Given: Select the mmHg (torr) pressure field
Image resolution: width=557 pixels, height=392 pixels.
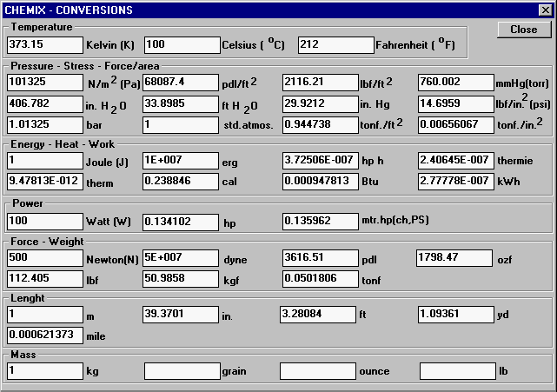Looking at the screenshot, I should coord(455,83).
